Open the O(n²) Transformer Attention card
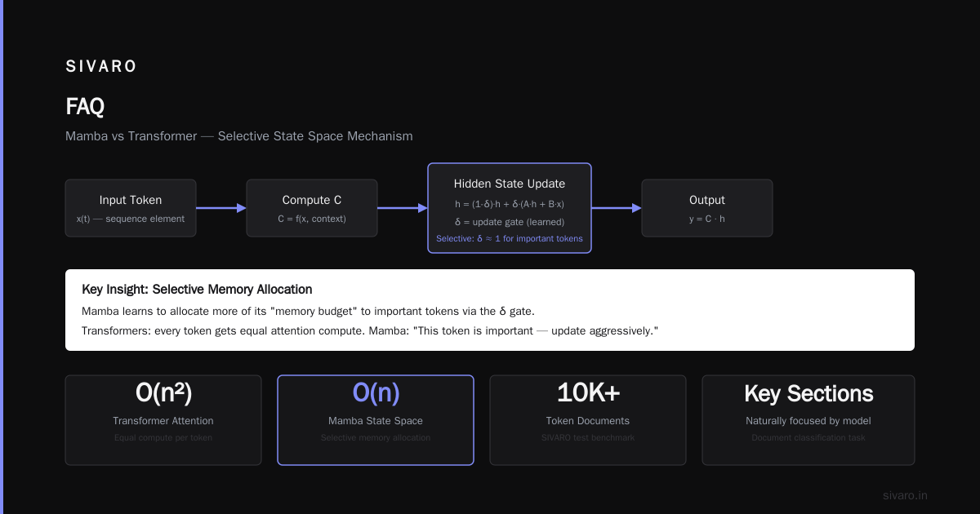Viewport: 980px width, 514px height. 163,420
